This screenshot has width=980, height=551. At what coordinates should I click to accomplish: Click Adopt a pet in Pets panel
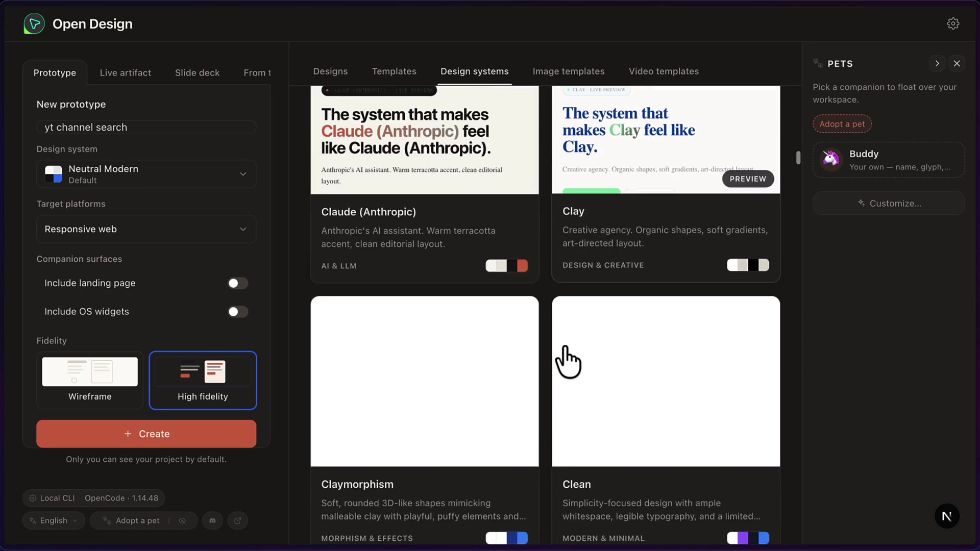coord(842,124)
